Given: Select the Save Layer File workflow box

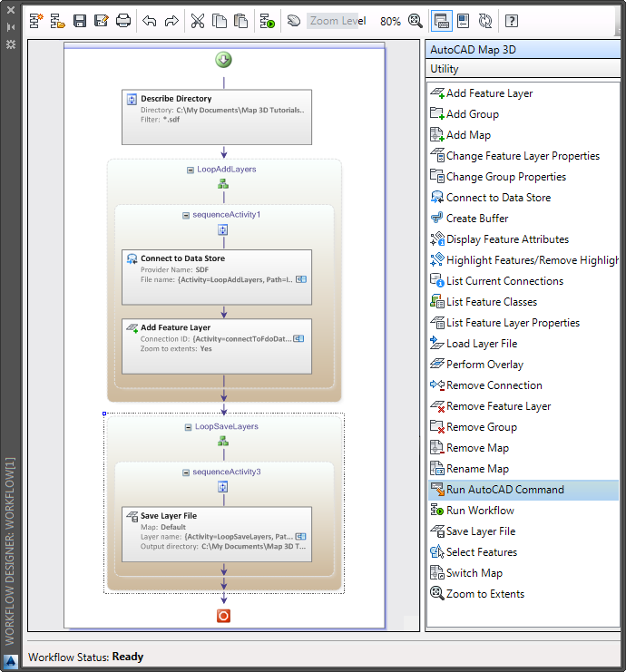Looking at the screenshot, I should [217, 534].
